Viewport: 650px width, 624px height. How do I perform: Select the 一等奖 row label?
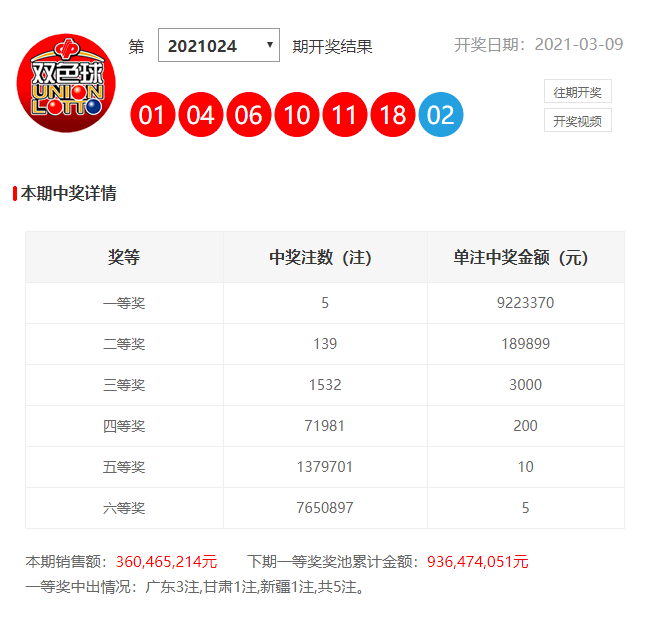click(124, 303)
